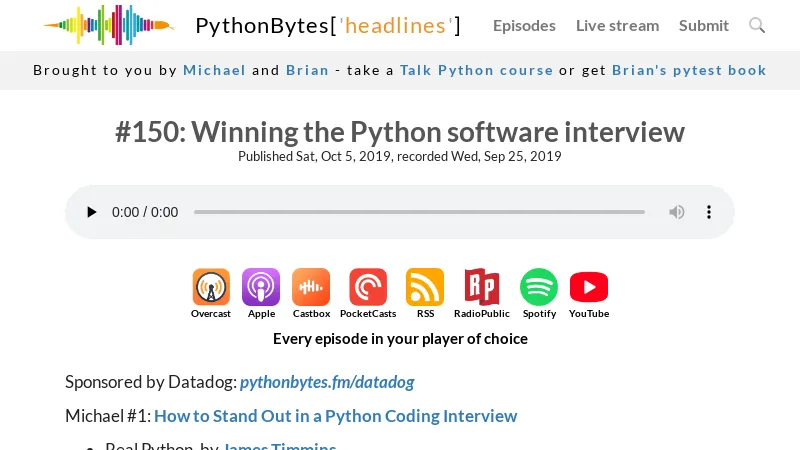Open the RadioPublic player icon
Viewport: 800px width, 450px height.
click(x=482, y=288)
